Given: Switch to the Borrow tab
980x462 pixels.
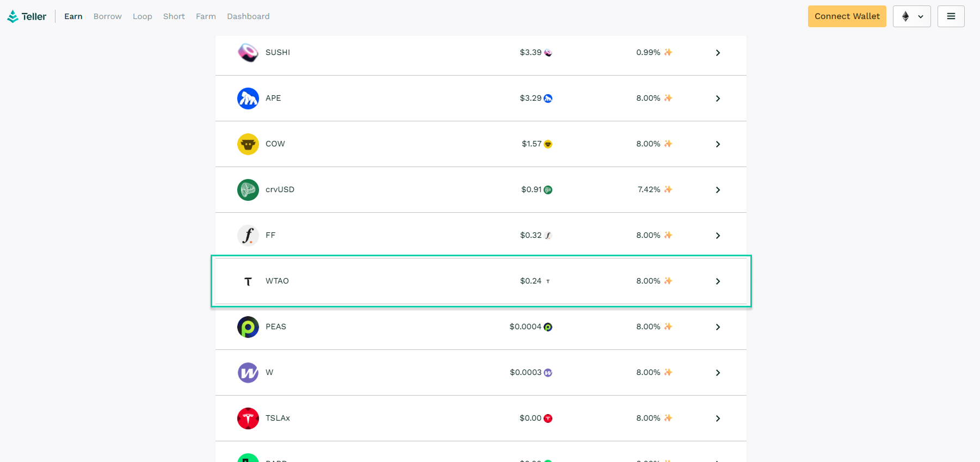Looking at the screenshot, I should click(107, 16).
